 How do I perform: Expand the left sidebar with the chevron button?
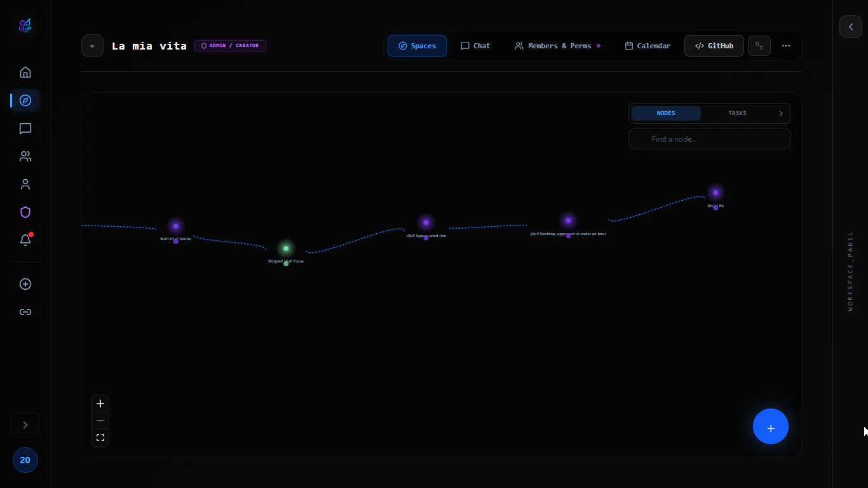(25, 425)
